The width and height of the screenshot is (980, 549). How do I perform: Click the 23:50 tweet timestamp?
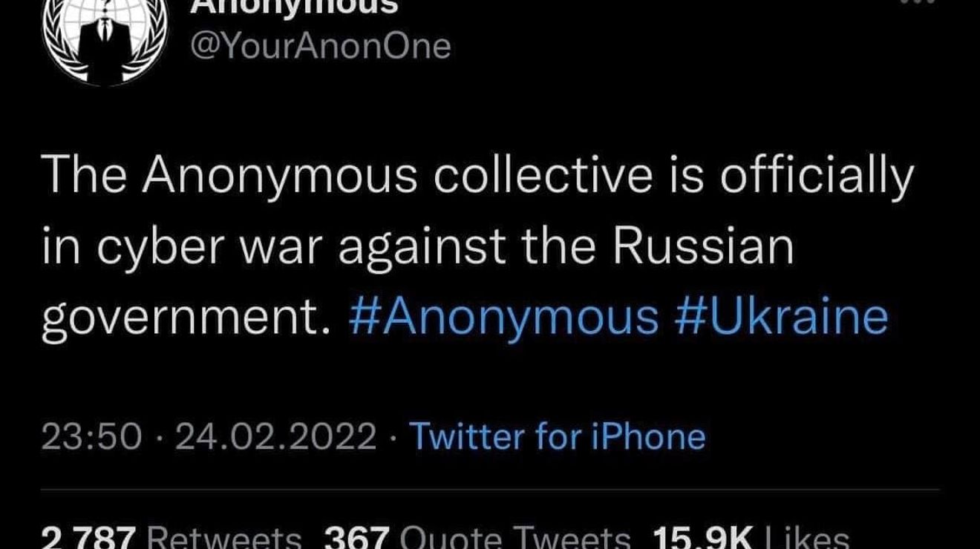tap(91, 436)
